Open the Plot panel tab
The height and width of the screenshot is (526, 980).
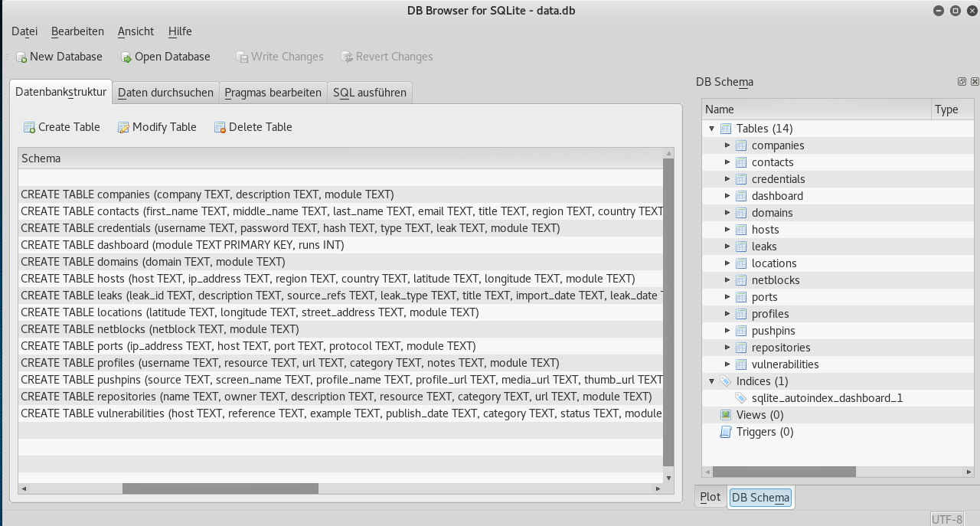click(x=710, y=497)
